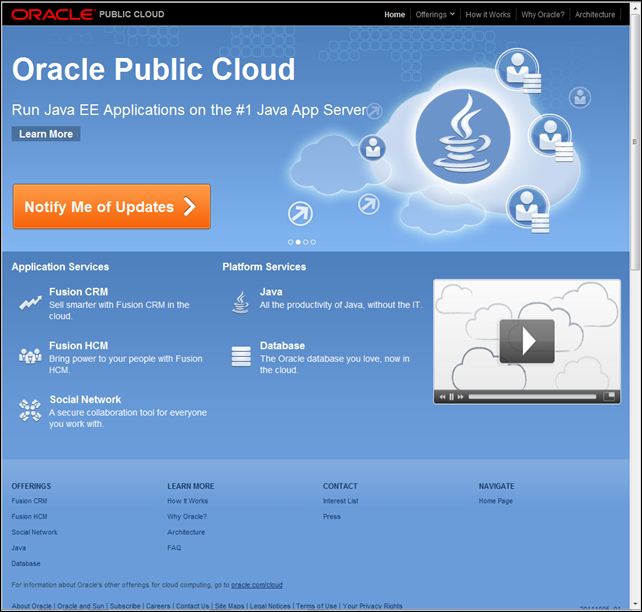Click footer Fusion HCM link
Image resolution: width=642 pixels, height=612 pixels.
(29, 517)
